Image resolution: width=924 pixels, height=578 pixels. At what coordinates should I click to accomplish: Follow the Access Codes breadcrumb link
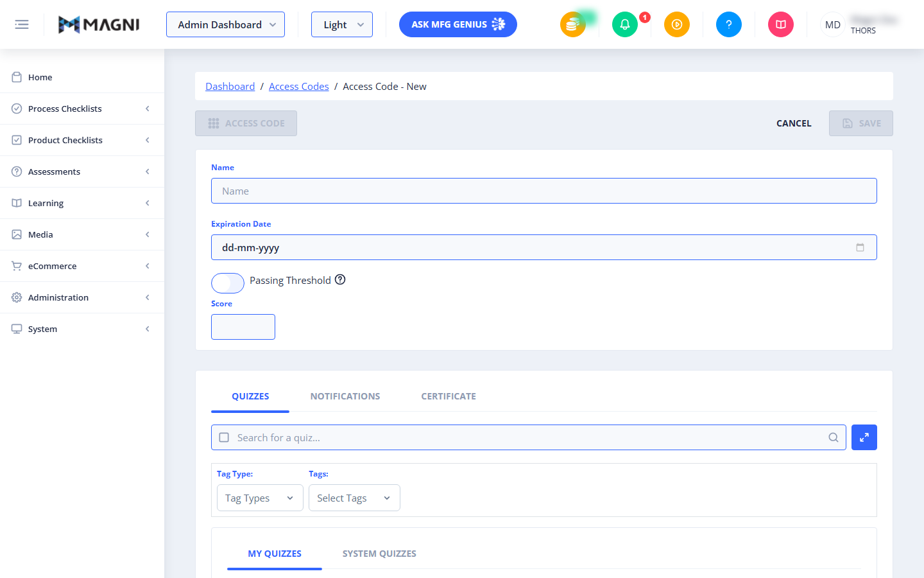(298, 86)
